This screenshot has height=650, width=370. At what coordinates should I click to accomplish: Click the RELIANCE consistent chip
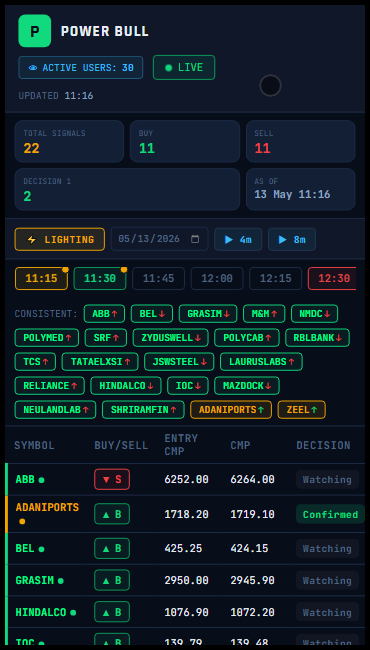click(50, 386)
